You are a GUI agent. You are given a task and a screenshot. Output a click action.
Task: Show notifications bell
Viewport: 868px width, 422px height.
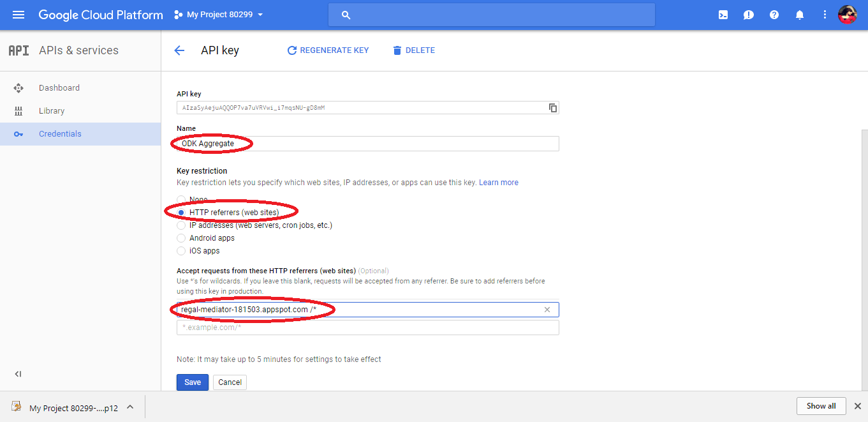click(800, 15)
